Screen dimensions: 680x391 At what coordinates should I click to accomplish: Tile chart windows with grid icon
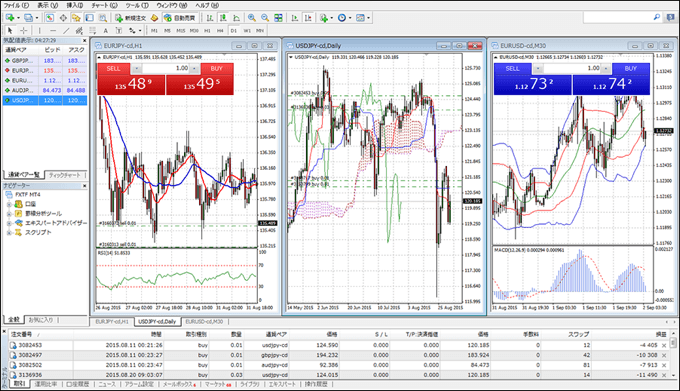(x=278, y=18)
